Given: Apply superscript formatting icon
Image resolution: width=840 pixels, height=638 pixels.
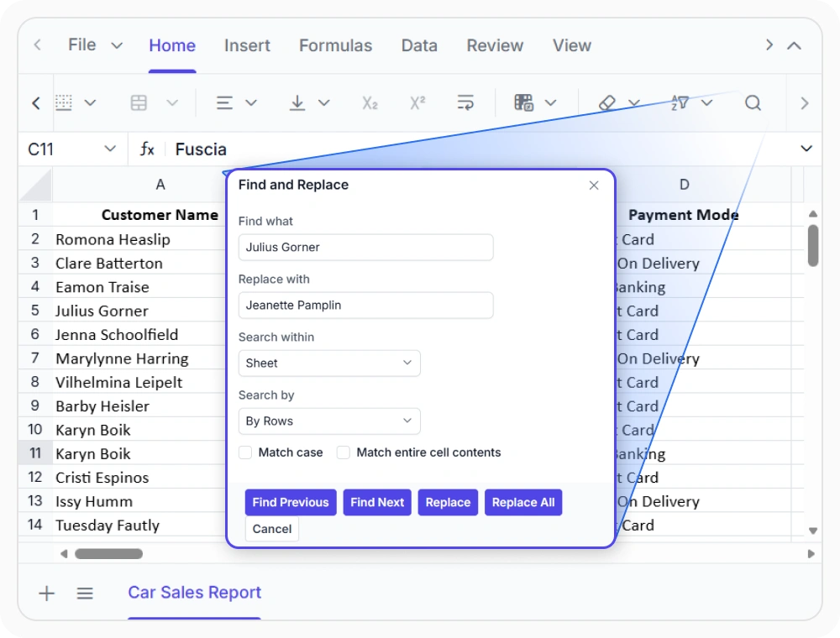Looking at the screenshot, I should coord(417,102).
